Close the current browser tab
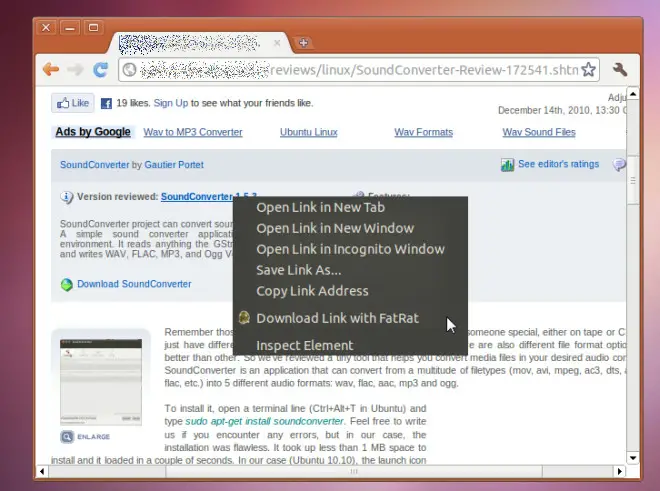Image resolution: width=660 pixels, height=491 pixels. point(277,43)
